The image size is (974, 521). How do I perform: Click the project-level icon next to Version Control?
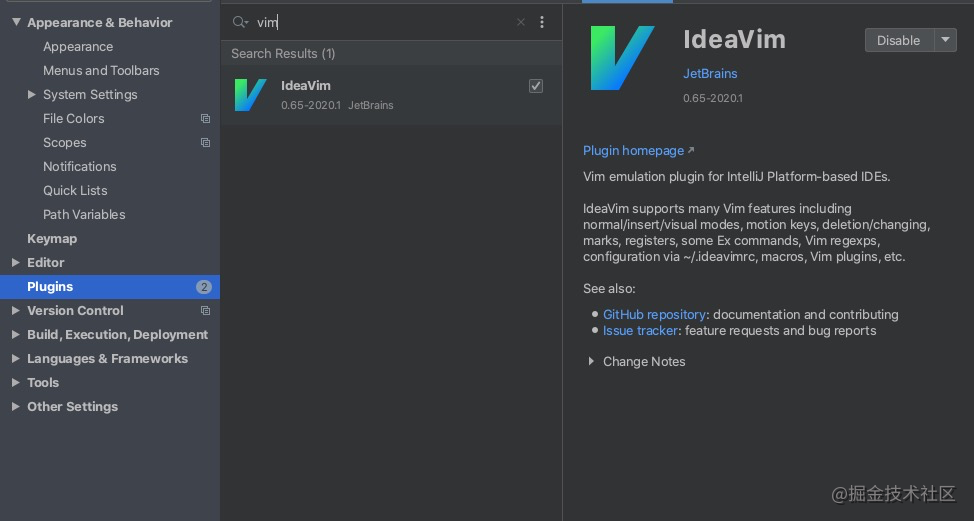pyautogui.click(x=205, y=310)
